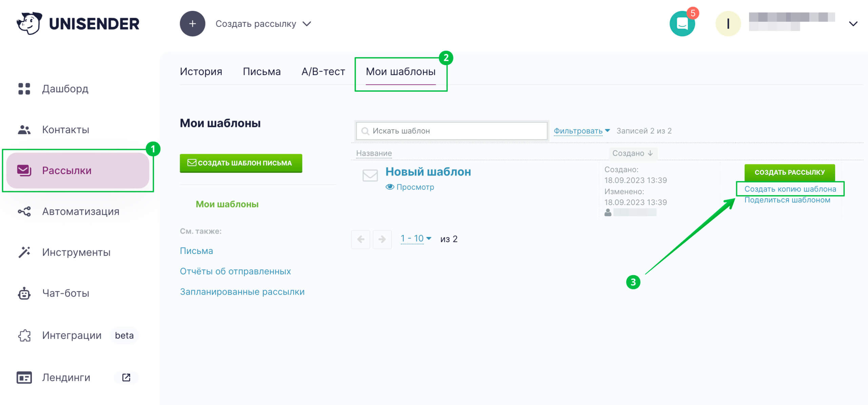Sort by the Название column header
The height and width of the screenshot is (405, 868).
[374, 153]
